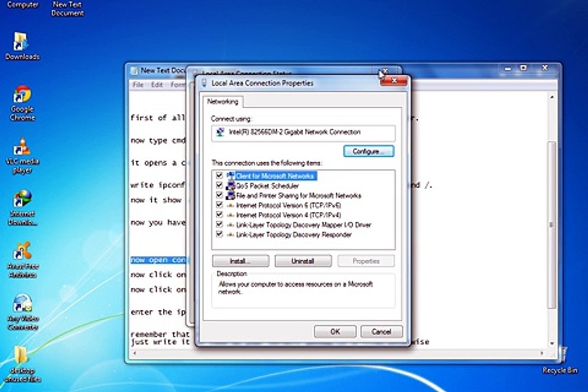
Task: Click Notepad vertical scrollbar down arrow
Action: (552, 343)
